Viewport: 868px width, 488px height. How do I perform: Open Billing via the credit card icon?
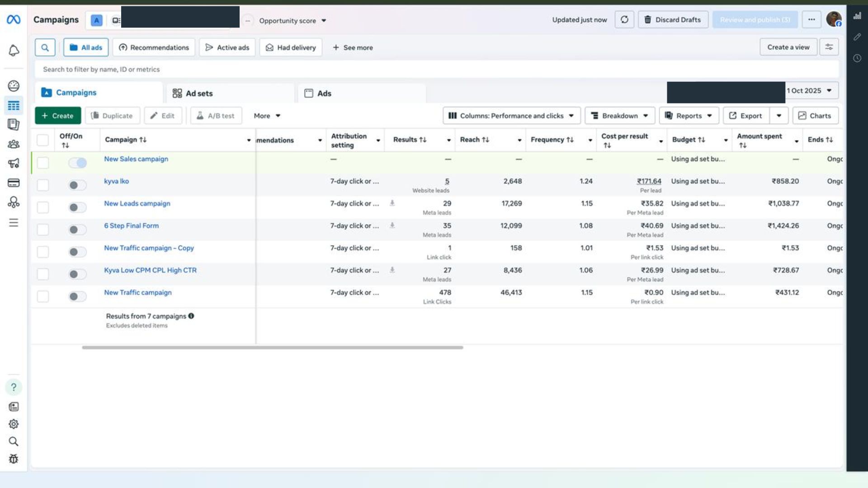click(x=14, y=183)
